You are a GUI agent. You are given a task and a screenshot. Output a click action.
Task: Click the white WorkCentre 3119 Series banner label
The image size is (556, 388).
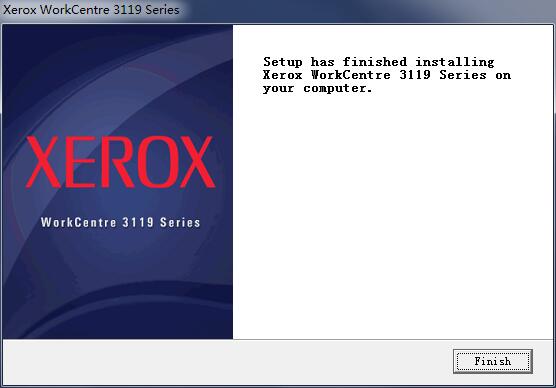[121, 222]
